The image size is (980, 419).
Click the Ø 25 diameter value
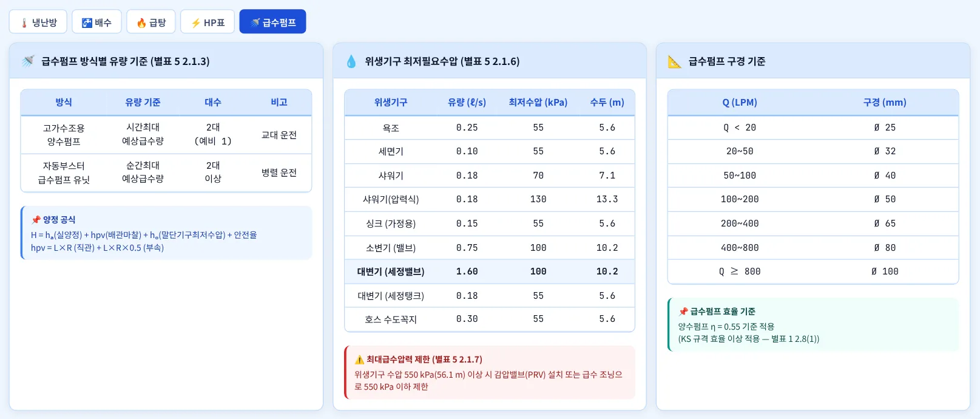tap(885, 128)
